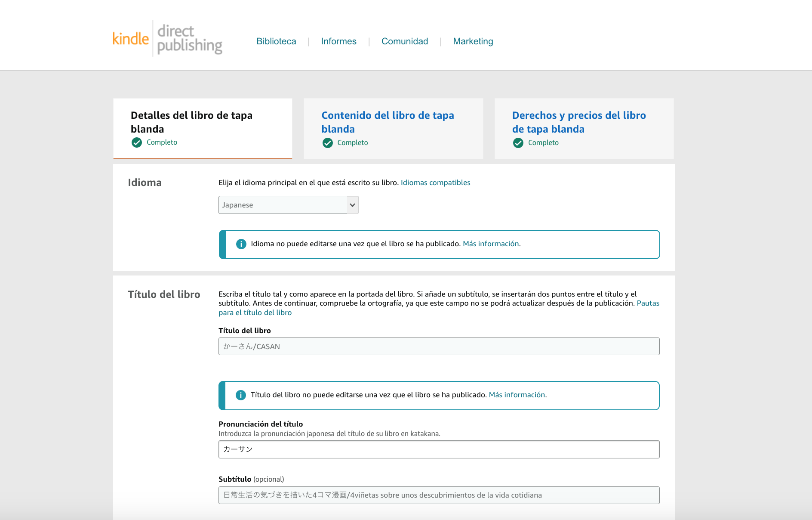Click green checkmark under Derechos y precios

518,143
